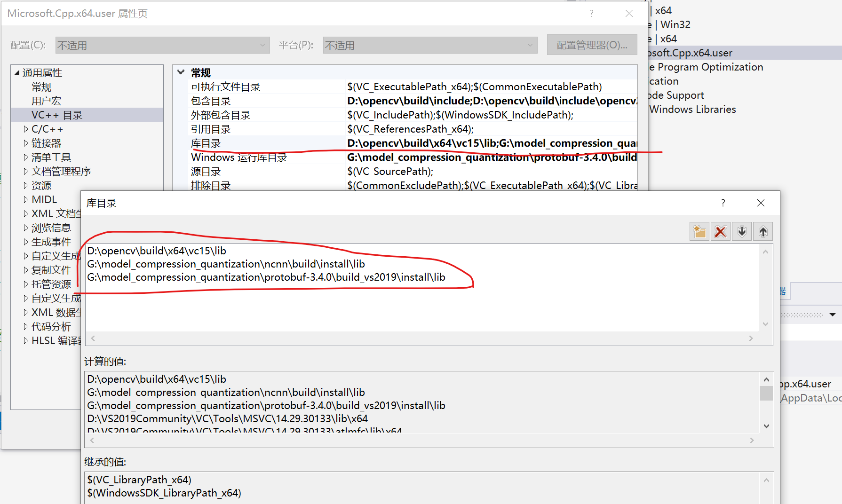Click 配置管理器 button
The image size is (842, 504).
pos(592,45)
